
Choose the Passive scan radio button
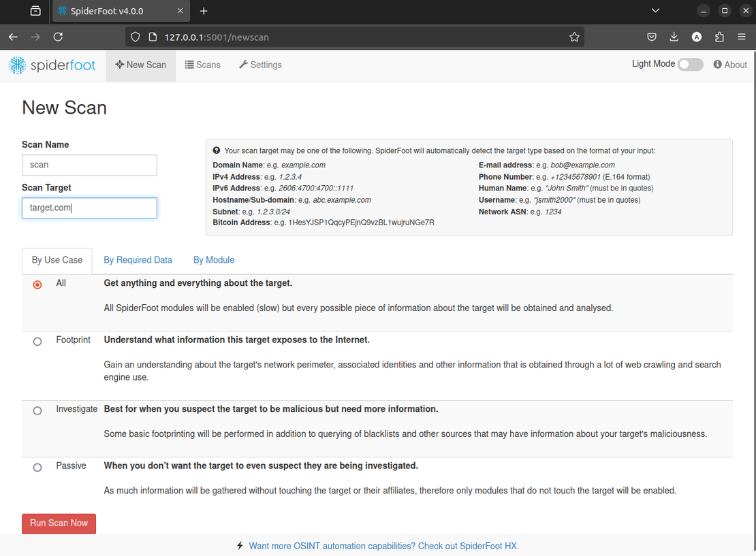coord(37,468)
